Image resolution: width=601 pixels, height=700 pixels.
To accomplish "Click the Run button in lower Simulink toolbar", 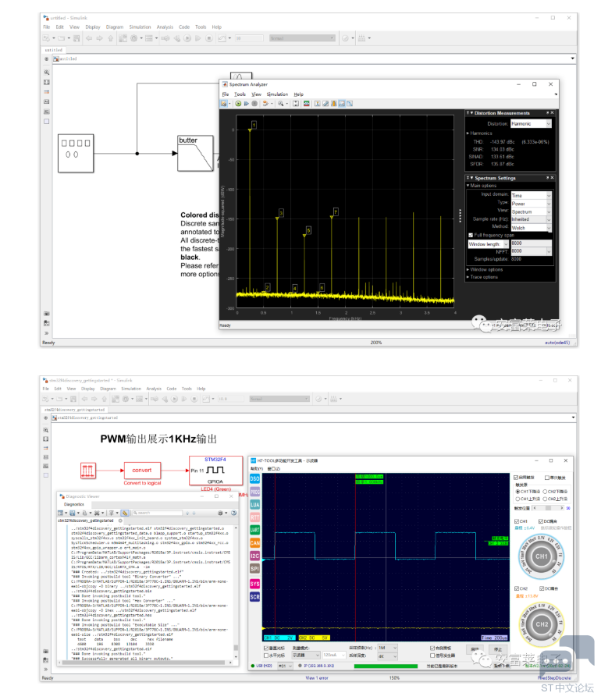I will [x=175, y=399].
